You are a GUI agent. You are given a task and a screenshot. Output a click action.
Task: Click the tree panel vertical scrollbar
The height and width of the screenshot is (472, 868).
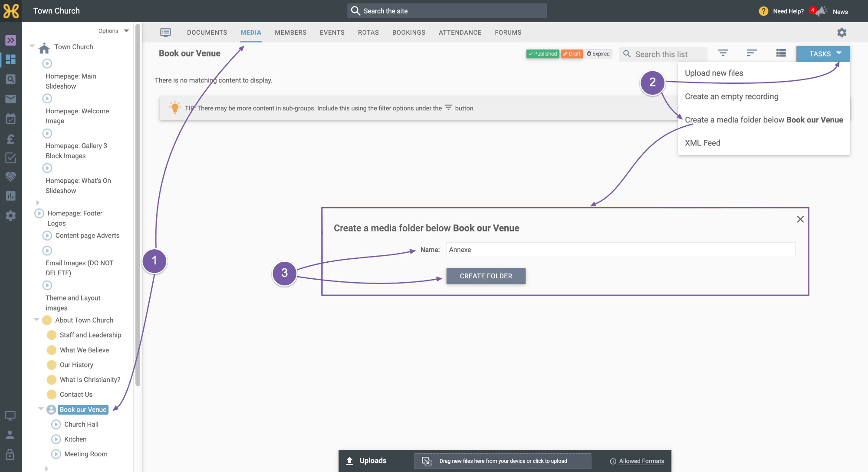pyautogui.click(x=138, y=204)
